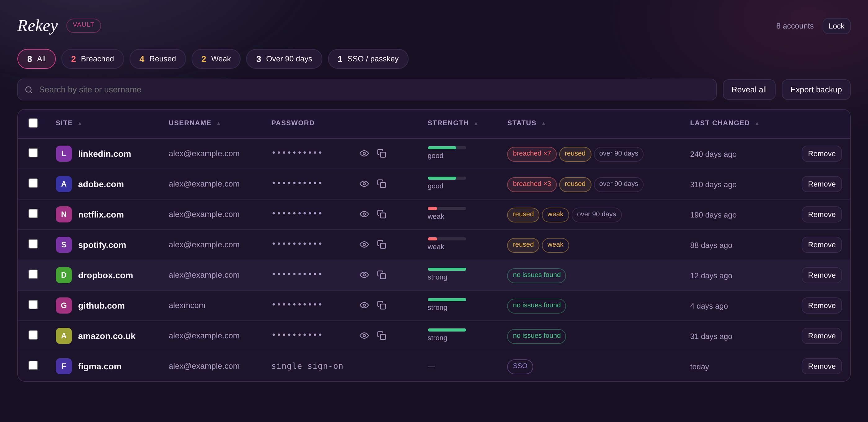Screen dimensions: 868x422
Task: Click the netflix.com N site avatar
Action: click(64, 214)
